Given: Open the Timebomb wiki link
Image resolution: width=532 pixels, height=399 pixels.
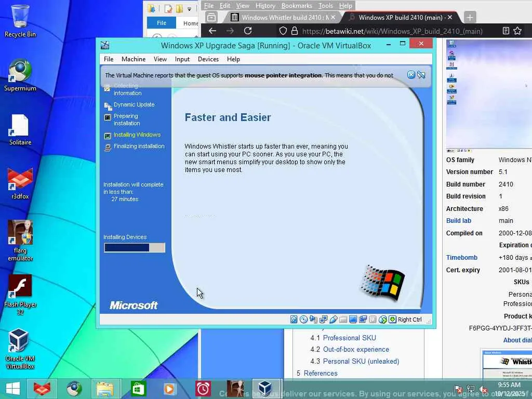Looking at the screenshot, I should (x=461, y=258).
